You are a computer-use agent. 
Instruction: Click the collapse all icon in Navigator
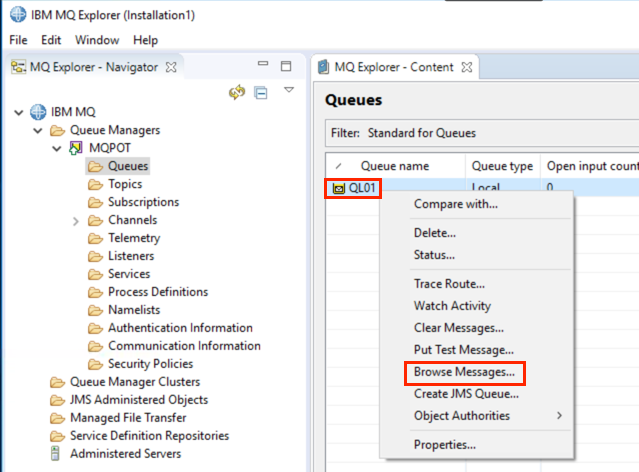tap(261, 93)
